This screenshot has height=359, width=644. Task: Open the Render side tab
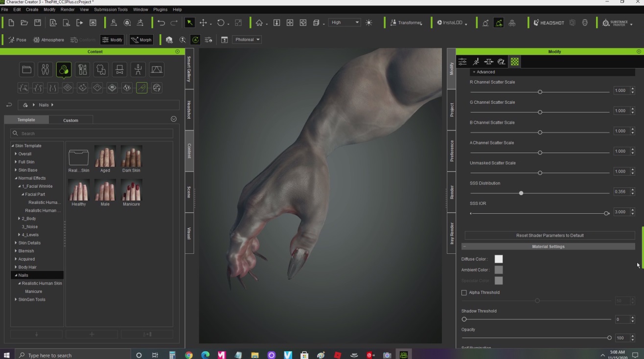452,192
